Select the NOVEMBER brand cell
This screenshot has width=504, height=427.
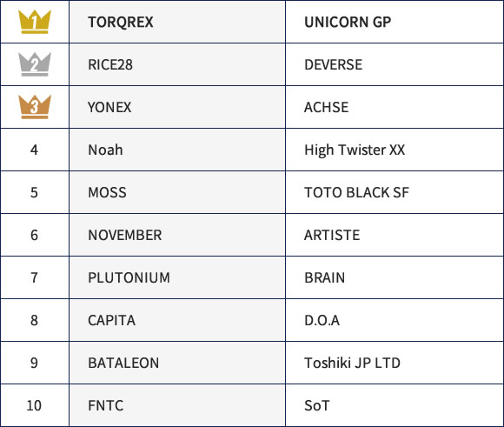point(177,235)
